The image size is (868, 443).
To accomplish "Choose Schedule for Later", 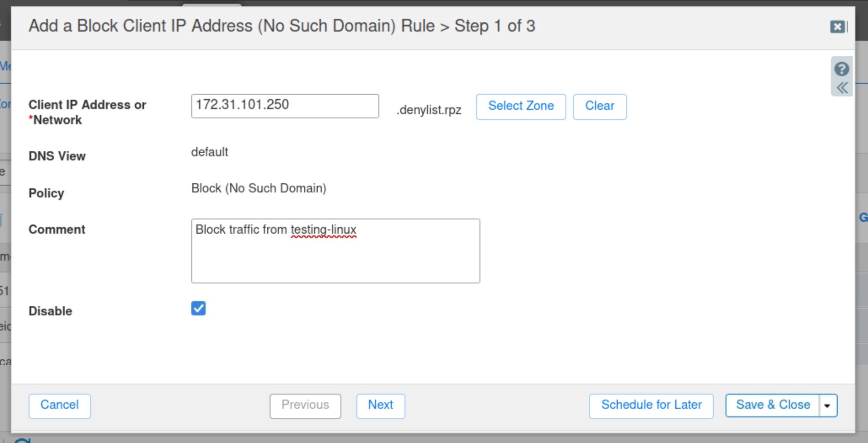I will [x=651, y=406].
